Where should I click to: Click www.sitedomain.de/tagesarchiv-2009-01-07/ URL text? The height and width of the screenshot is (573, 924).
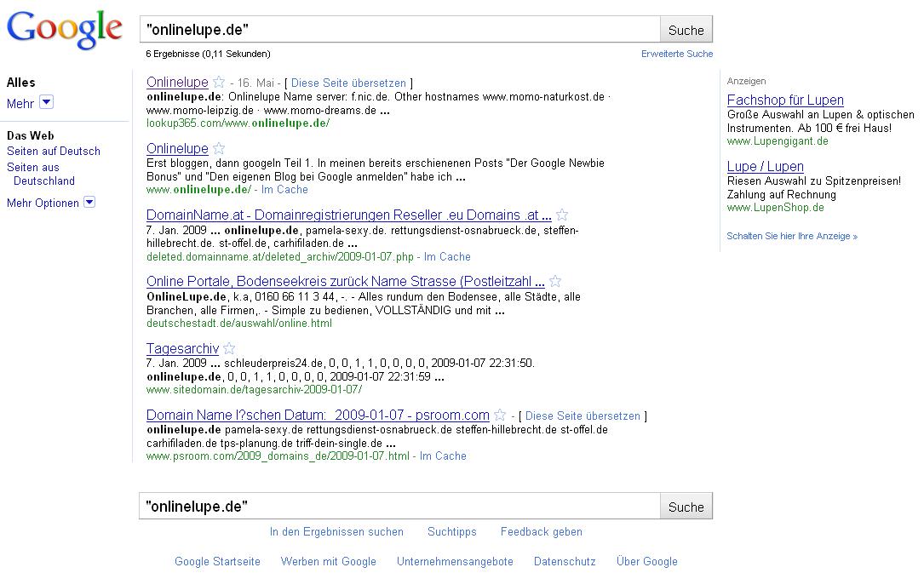(x=254, y=390)
